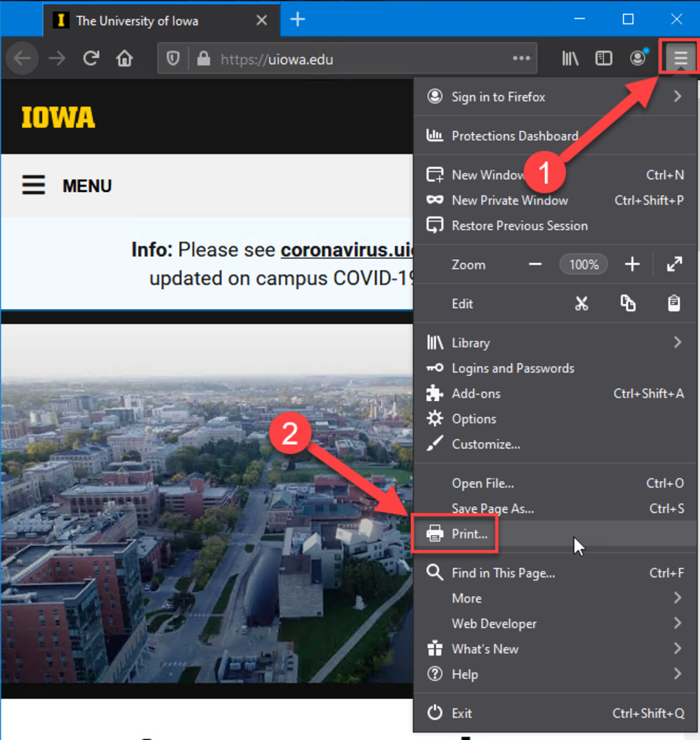Click Sign in to Firefox
700x740 pixels.
498,96
